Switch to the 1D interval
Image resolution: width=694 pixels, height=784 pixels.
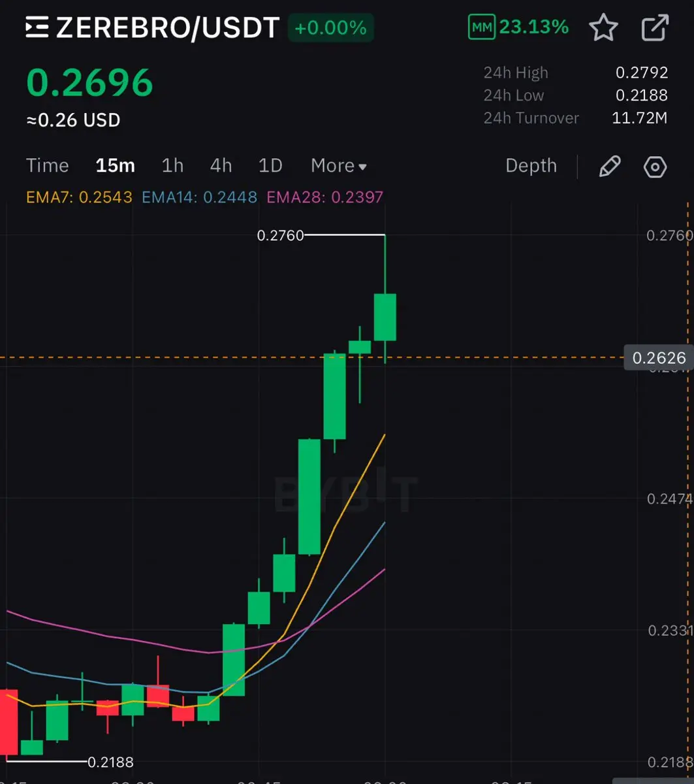pyautogui.click(x=270, y=166)
